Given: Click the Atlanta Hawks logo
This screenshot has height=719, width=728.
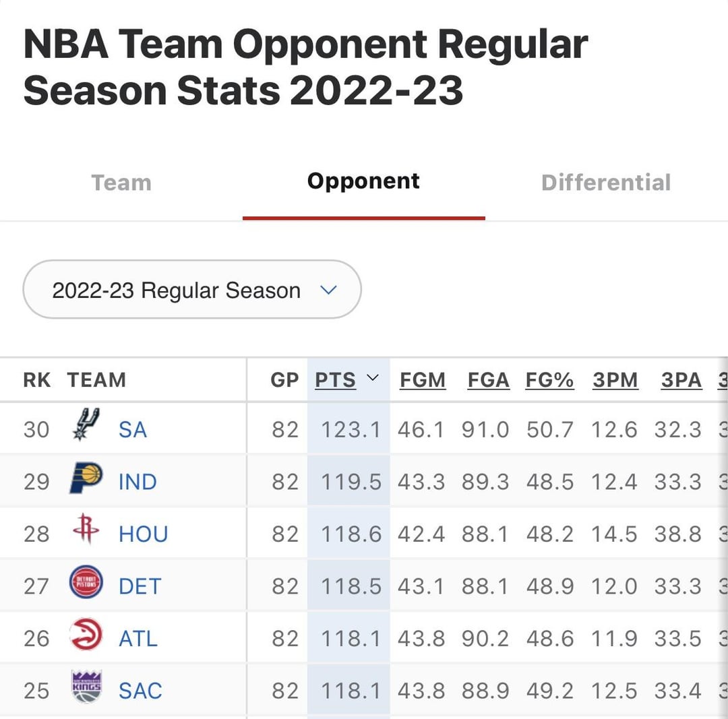Looking at the screenshot, I should pyautogui.click(x=86, y=635).
